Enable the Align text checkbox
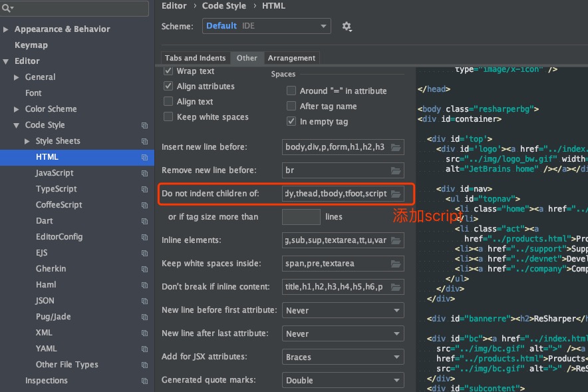 tap(168, 101)
